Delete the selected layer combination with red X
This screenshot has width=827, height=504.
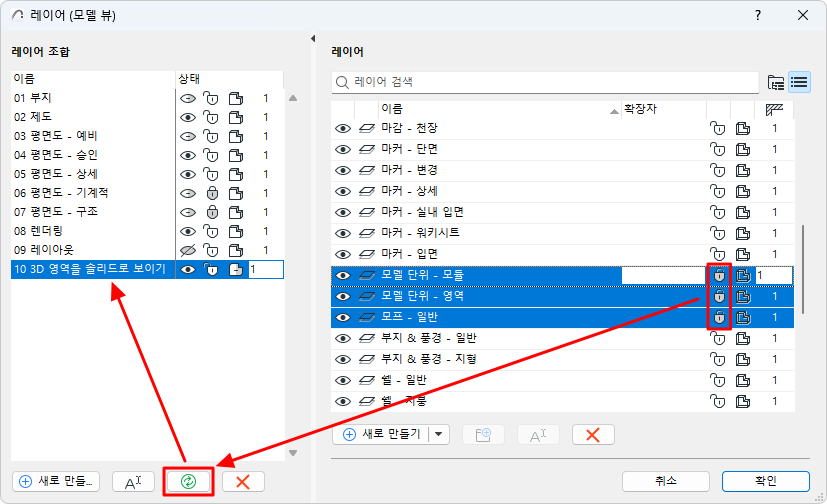243,481
